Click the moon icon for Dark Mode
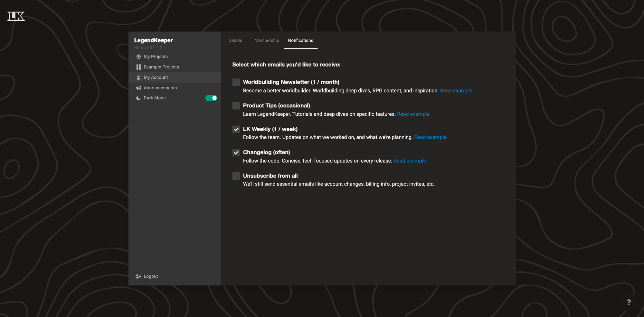The image size is (644, 317). point(138,98)
